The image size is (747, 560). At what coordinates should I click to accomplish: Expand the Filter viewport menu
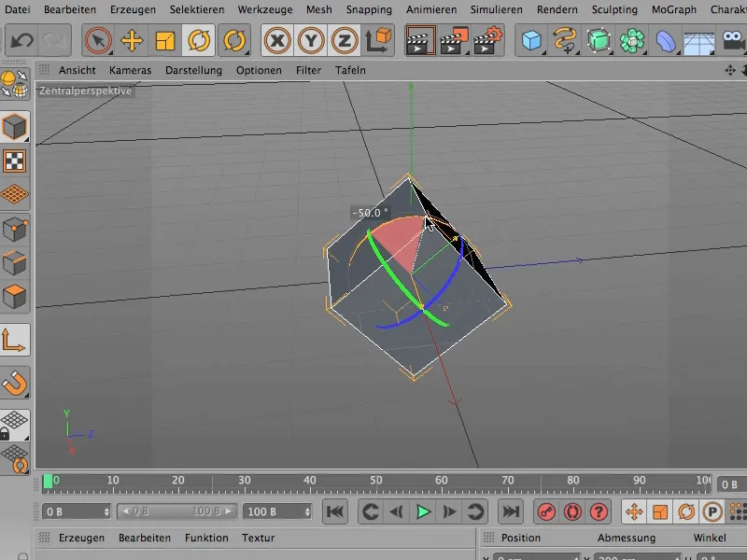309,70
